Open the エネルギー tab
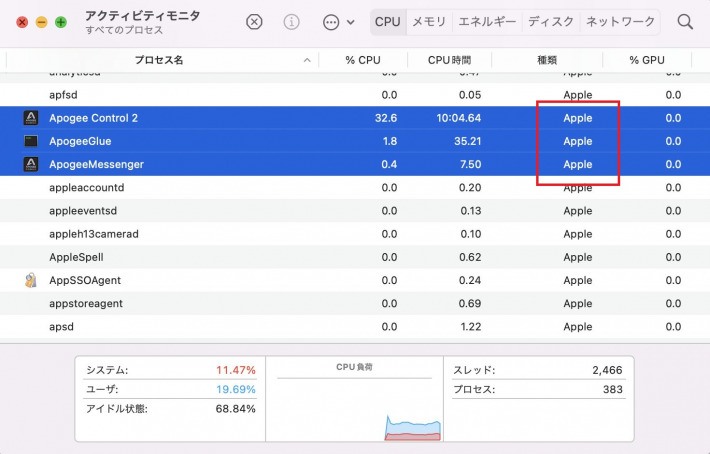Screen dimensions: 710x454 (x=488, y=21)
